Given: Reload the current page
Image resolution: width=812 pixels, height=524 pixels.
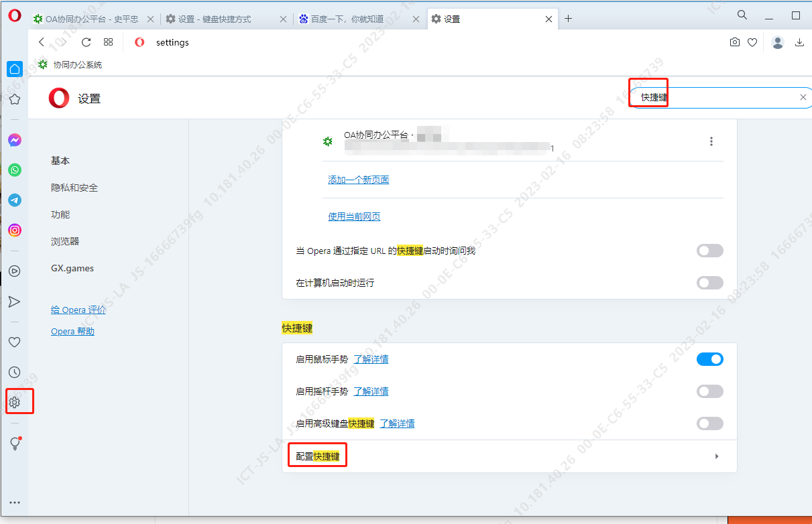Looking at the screenshot, I should 86,42.
